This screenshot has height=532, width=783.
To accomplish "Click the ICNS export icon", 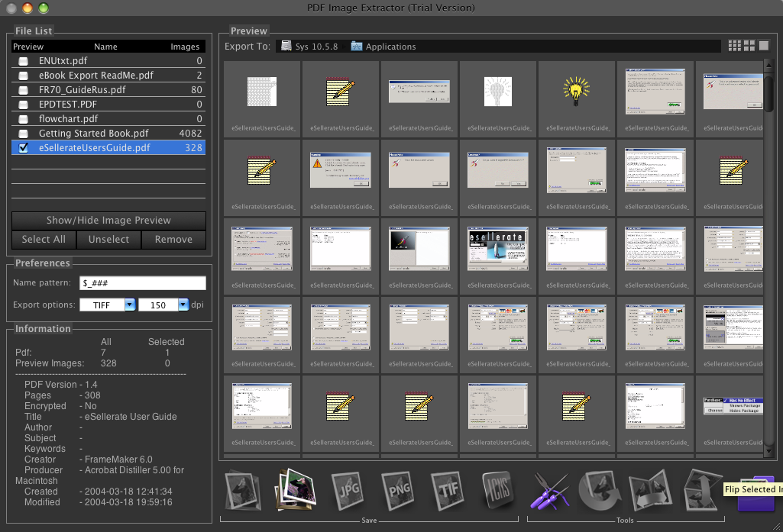I will pyautogui.click(x=497, y=490).
